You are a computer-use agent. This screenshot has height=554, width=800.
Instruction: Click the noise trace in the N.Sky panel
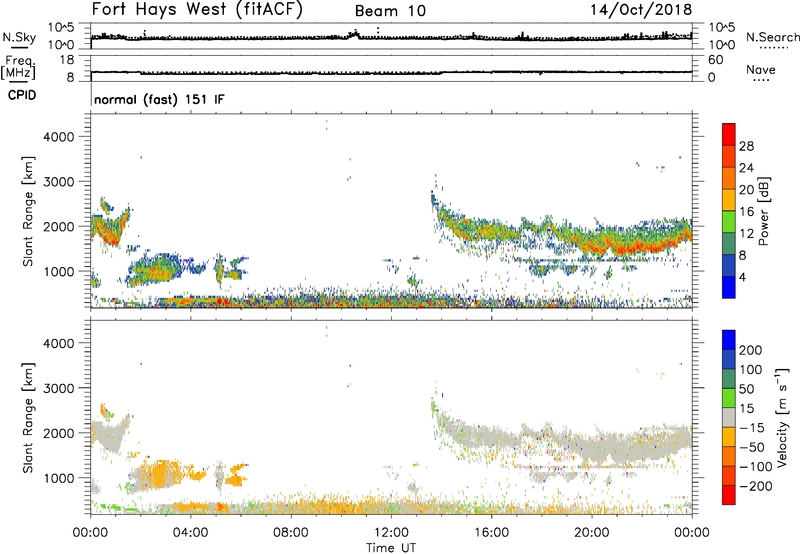pos(391,37)
